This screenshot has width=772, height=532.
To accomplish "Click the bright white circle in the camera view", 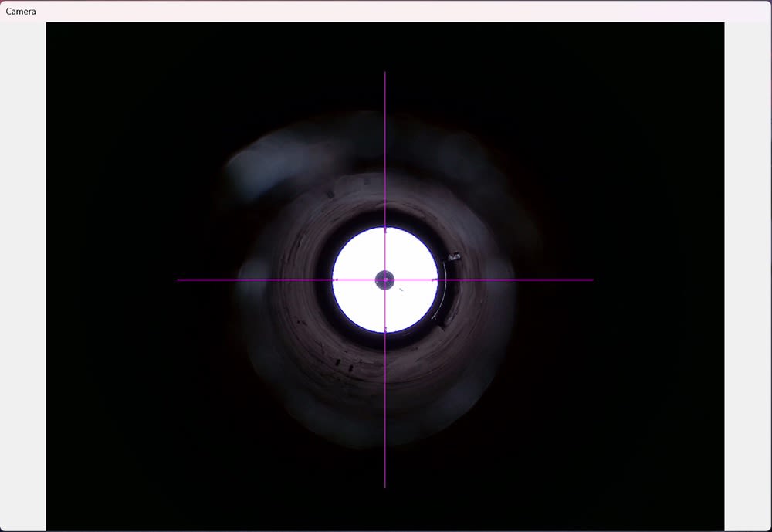I will pos(385,280).
